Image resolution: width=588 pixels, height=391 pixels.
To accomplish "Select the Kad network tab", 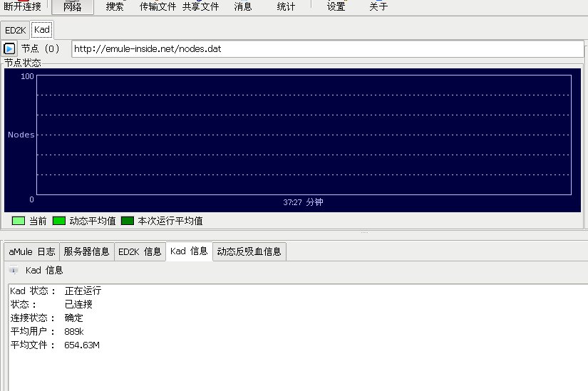I will [41, 30].
